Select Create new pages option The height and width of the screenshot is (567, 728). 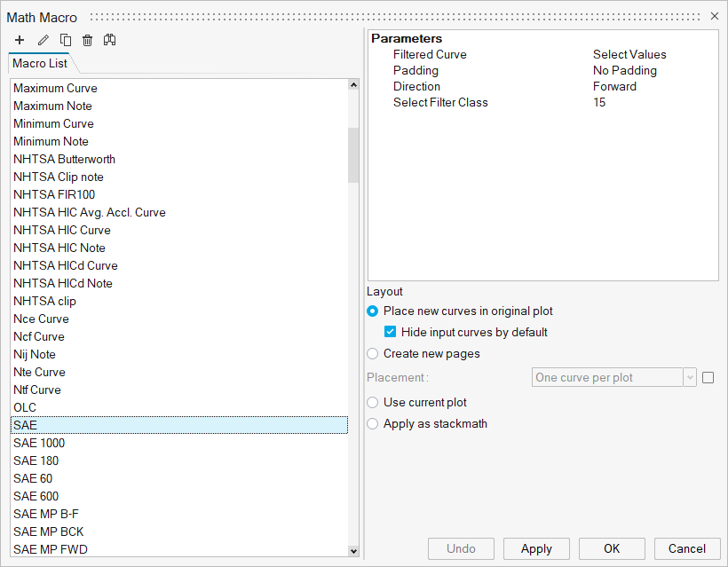coord(373,354)
